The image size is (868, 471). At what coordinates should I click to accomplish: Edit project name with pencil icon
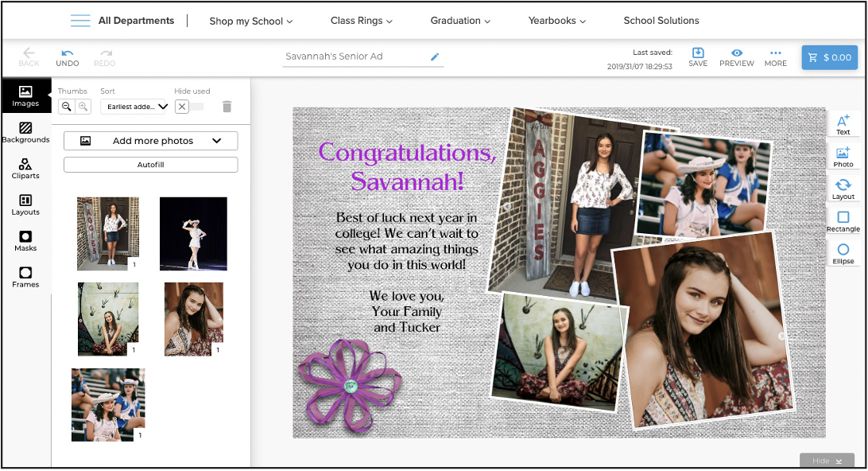435,56
